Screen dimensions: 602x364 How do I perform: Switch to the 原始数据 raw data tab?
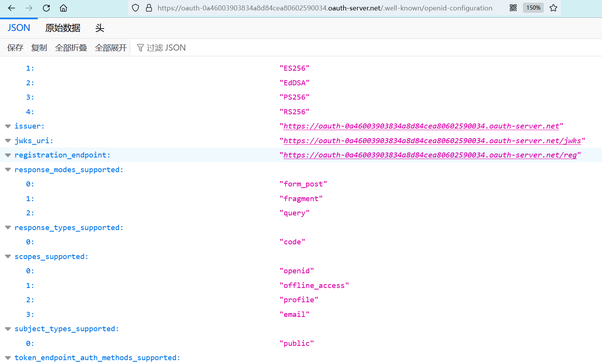coord(63,28)
